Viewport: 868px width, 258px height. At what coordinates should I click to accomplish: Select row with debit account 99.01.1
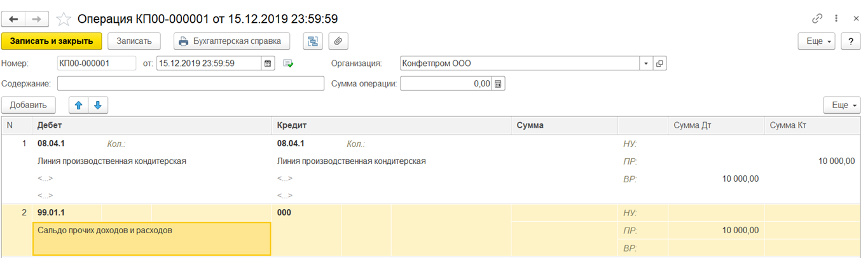click(x=434, y=230)
